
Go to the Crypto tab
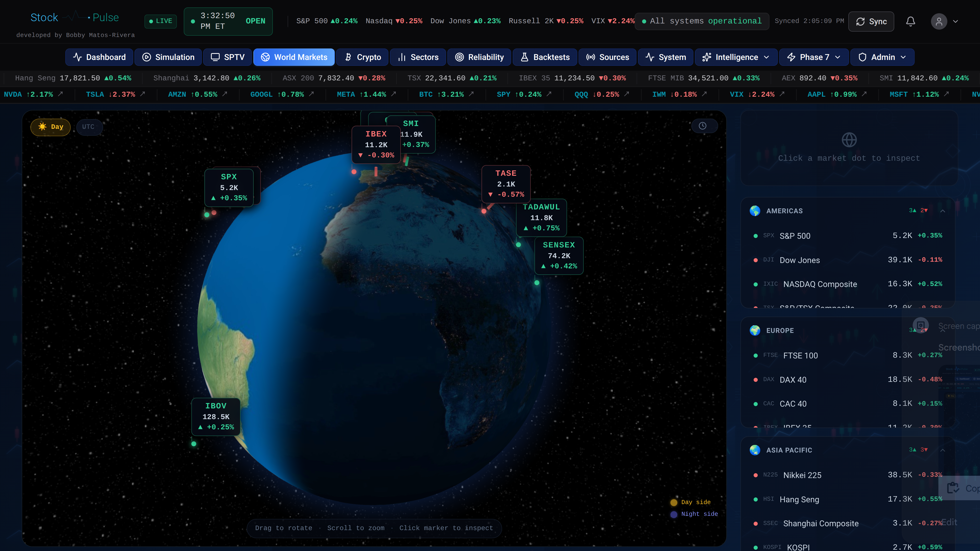click(362, 57)
